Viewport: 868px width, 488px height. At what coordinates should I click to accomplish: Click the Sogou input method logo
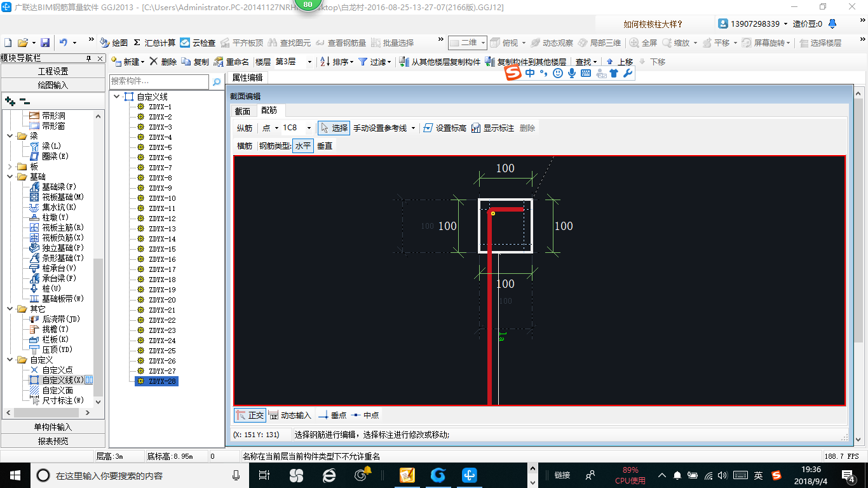coord(513,73)
